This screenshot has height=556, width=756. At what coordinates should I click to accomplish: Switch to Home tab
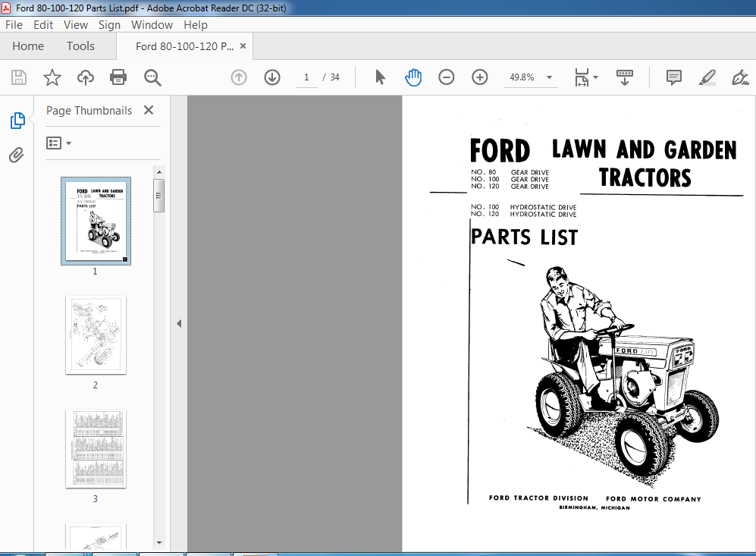click(x=28, y=46)
